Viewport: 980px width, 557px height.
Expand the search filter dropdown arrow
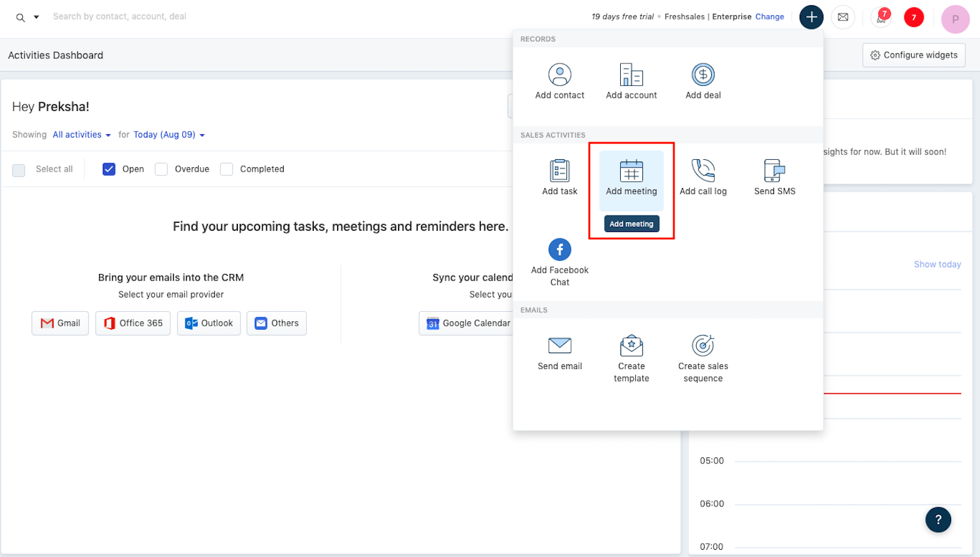37,17
